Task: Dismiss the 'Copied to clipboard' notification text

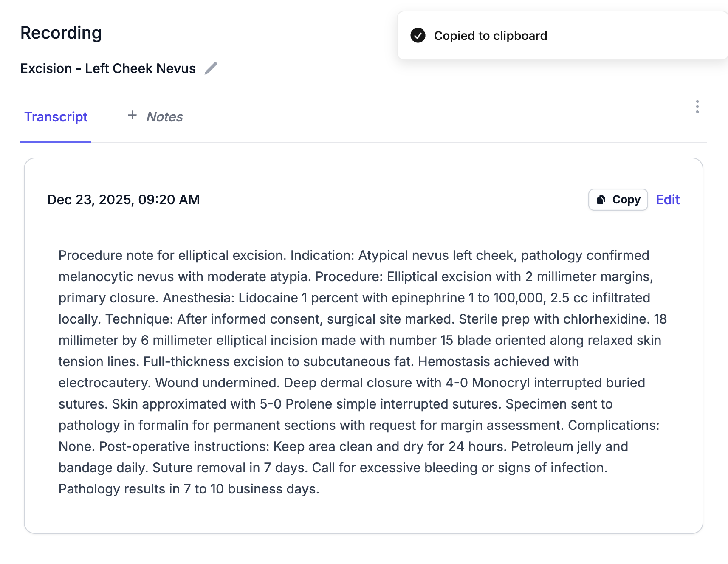Action: pos(490,36)
